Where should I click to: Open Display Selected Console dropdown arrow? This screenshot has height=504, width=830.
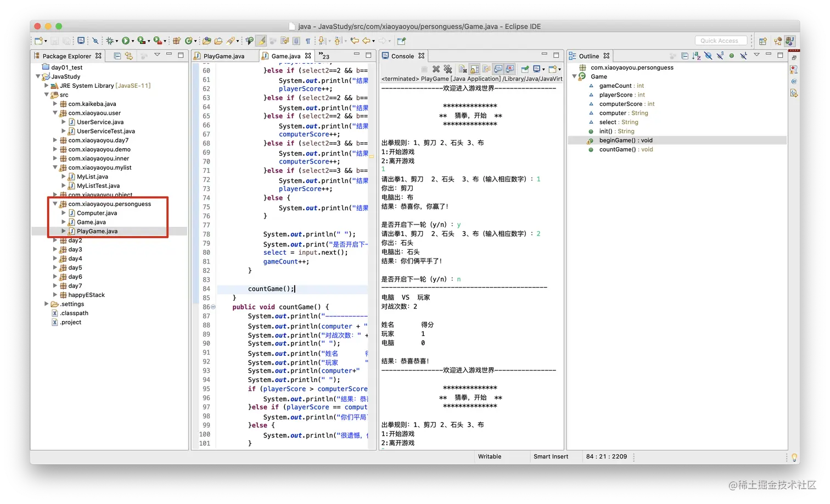543,69
